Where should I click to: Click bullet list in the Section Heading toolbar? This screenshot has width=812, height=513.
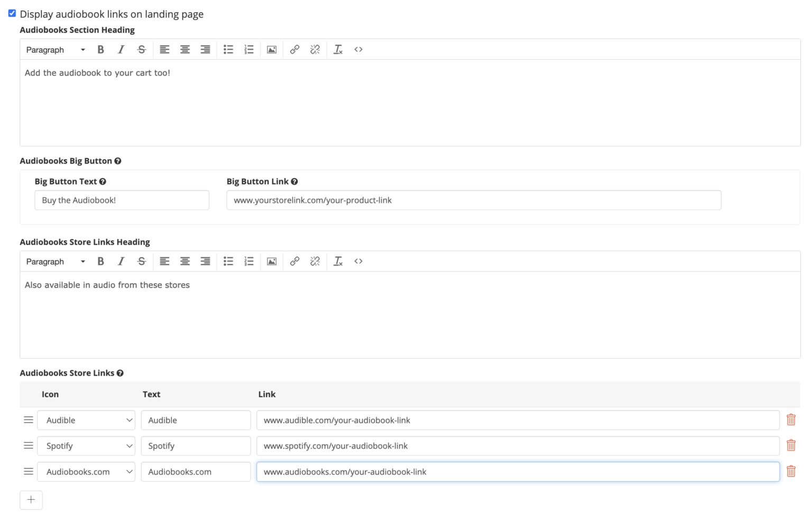point(228,50)
